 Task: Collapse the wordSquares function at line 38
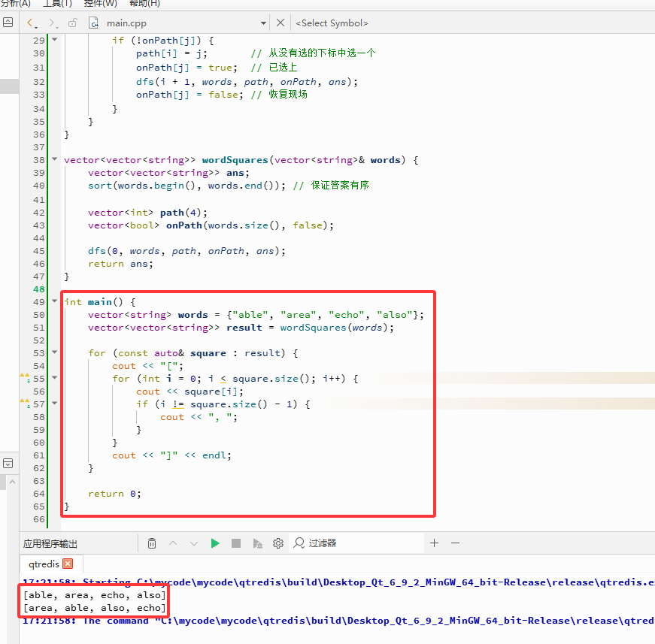pos(54,159)
